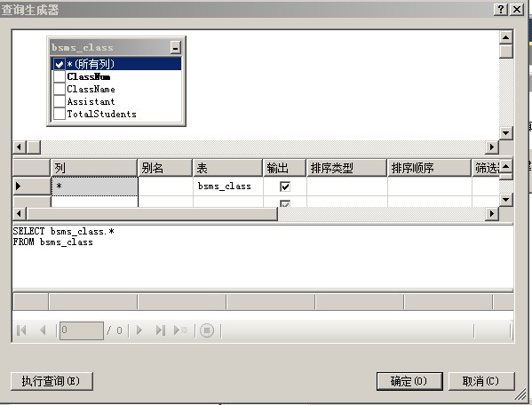Click the SELECT bsms_class.* line in SQL pane

[x=63, y=231]
